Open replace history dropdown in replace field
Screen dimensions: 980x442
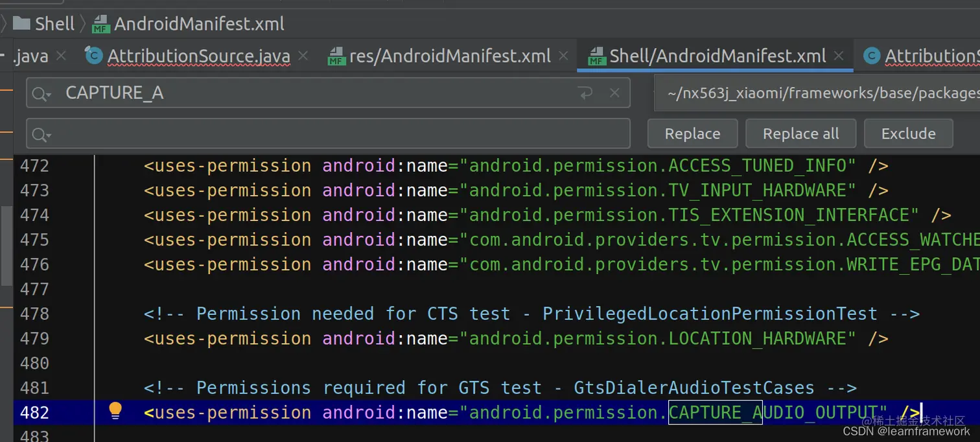tap(41, 135)
